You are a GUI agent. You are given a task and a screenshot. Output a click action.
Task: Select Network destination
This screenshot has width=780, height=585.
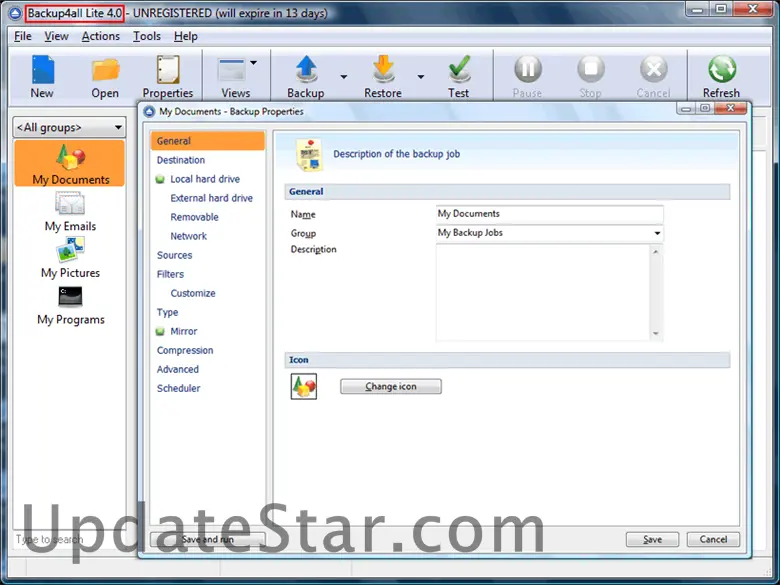pyautogui.click(x=189, y=236)
